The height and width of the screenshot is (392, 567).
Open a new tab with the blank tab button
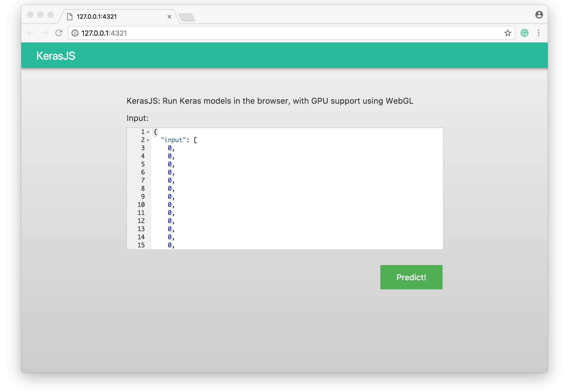pyautogui.click(x=187, y=17)
